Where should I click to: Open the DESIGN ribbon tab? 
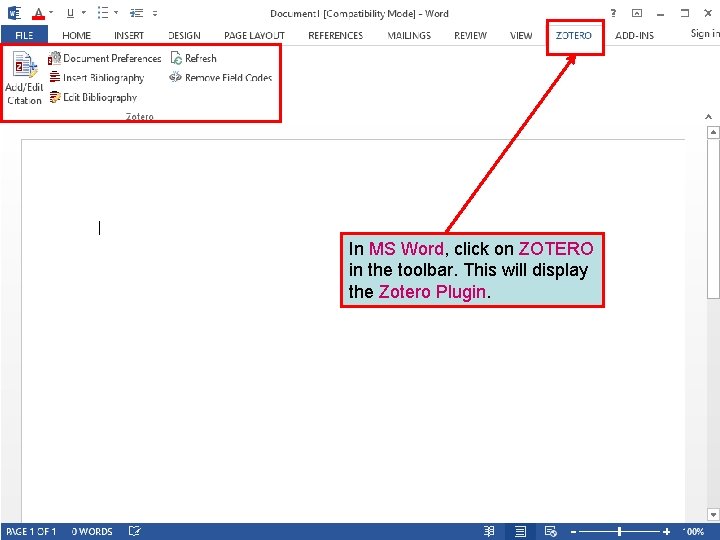click(184, 35)
